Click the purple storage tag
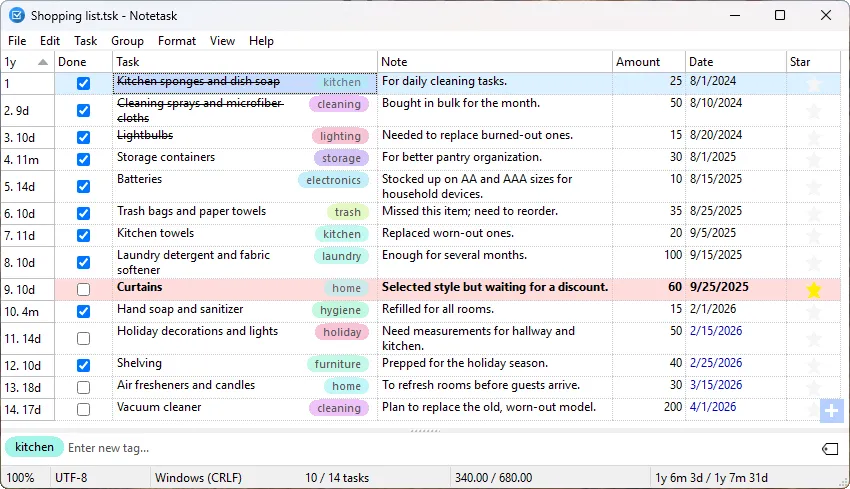Screen dimensions: 850x489 pos(342,158)
